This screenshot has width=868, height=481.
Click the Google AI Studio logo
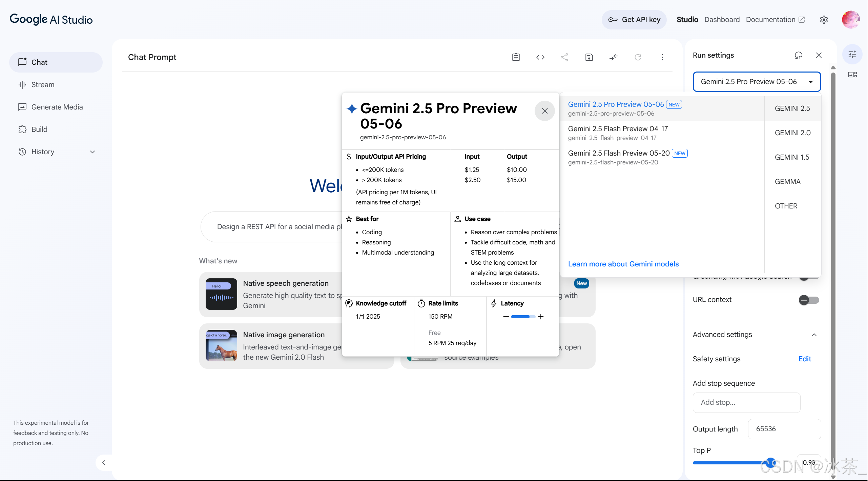[x=51, y=20]
